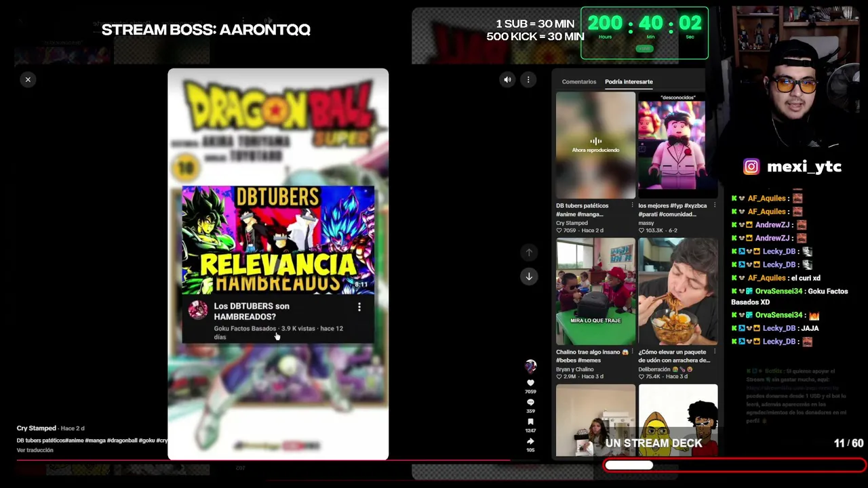The image size is (868, 488).
Task: Visit the 'Deliberración' author name
Action: (x=663, y=369)
